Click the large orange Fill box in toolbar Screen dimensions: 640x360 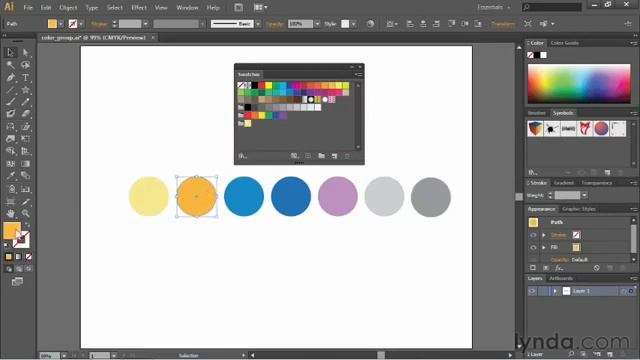(x=11, y=231)
